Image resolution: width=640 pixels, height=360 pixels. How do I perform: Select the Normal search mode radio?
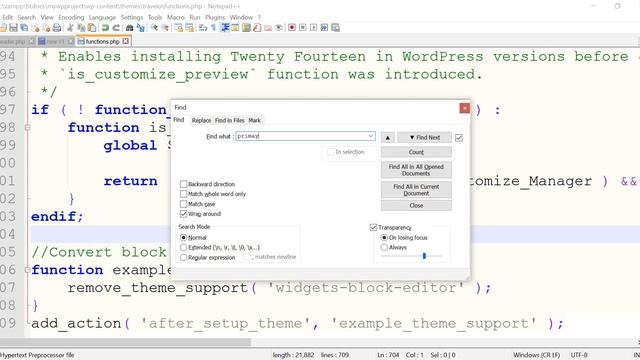(184, 238)
